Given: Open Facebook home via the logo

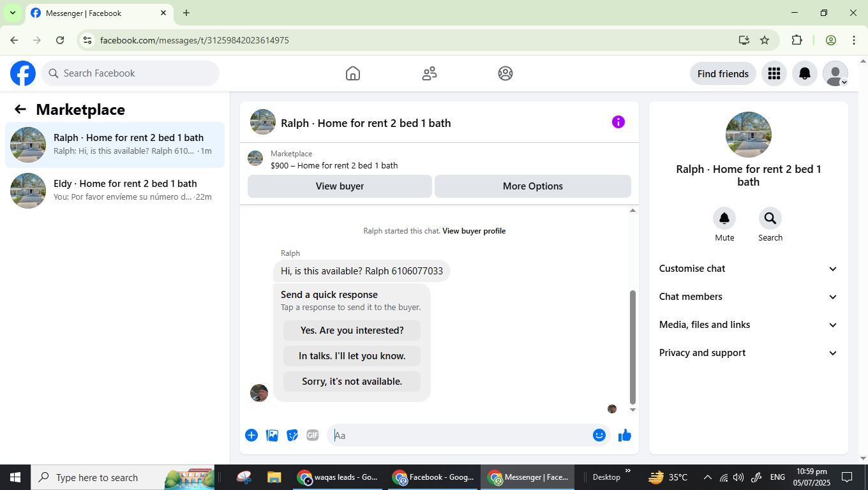Looking at the screenshot, I should click(x=23, y=73).
